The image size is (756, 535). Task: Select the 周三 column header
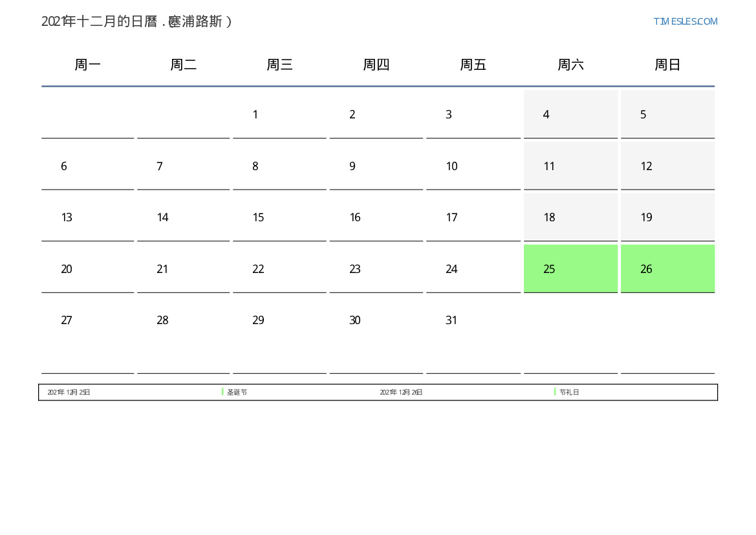click(x=279, y=65)
